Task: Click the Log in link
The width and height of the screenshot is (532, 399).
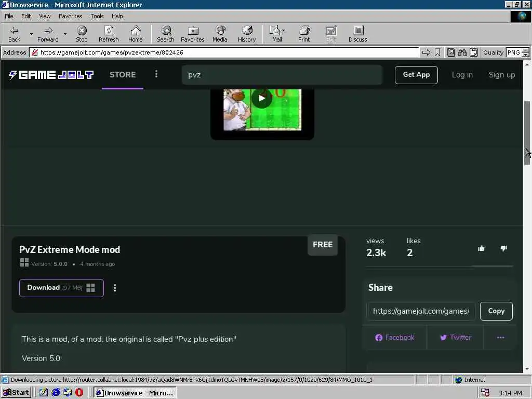Action: (462, 75)
